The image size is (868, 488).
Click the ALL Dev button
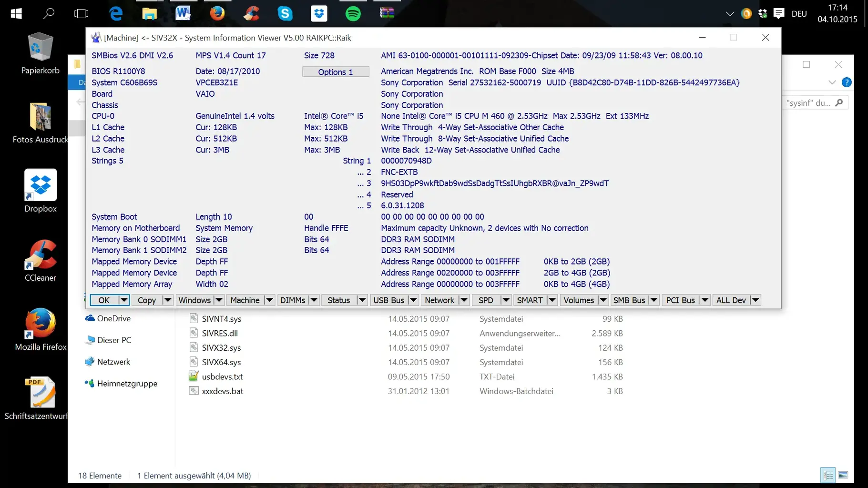click(731, 300)
